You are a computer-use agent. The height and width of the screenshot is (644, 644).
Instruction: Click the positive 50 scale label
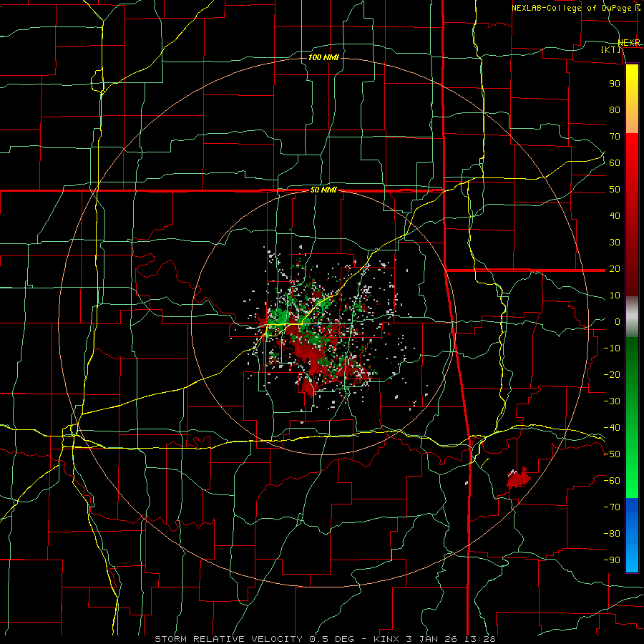pyautogui.click(x=615, y=190)
